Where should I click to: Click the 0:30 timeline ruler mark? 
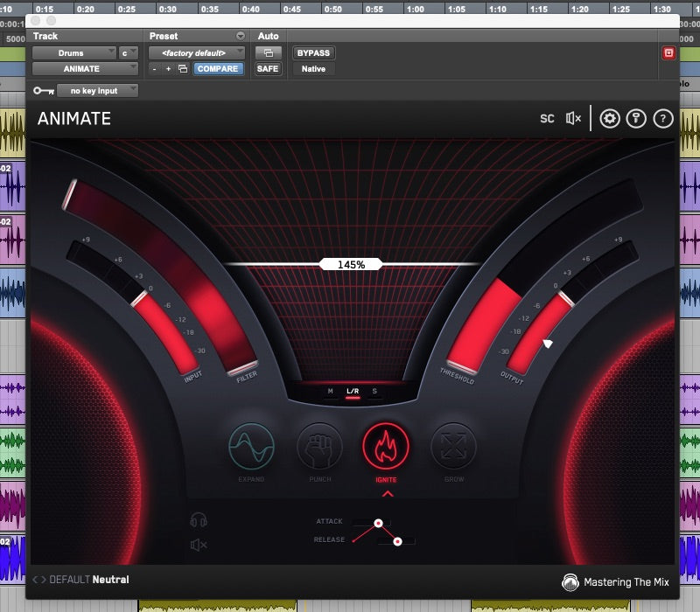167,9
